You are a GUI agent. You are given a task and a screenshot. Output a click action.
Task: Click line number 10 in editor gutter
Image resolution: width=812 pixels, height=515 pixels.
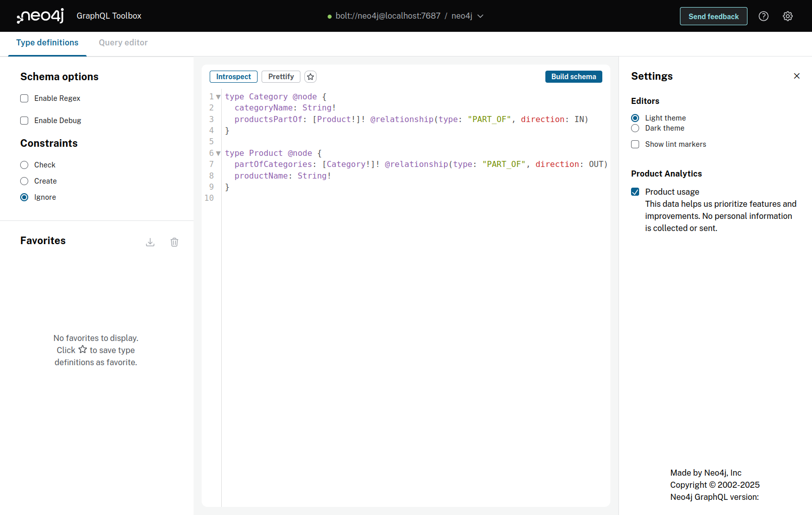pyautogui.click(x=209, y=198)
